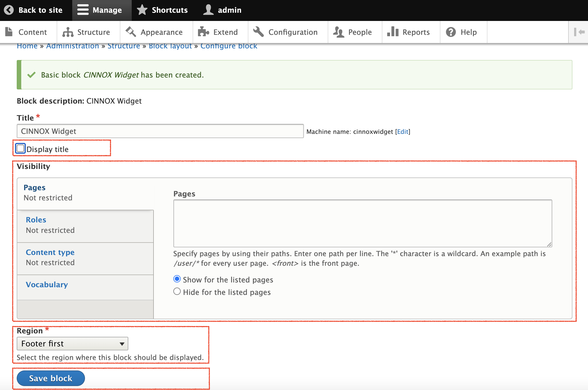Click the Shortcuts star icon
588x390 pixels.
point(142,10)
